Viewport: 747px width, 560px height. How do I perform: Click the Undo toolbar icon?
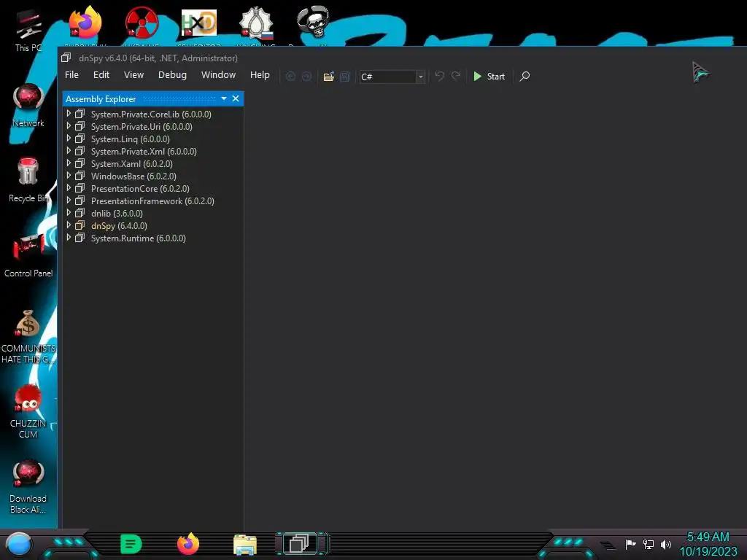(440, 76)
